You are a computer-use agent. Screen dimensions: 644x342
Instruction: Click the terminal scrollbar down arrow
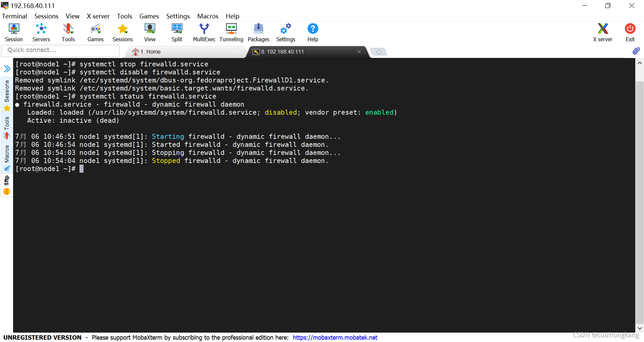[x=640, y=328]
